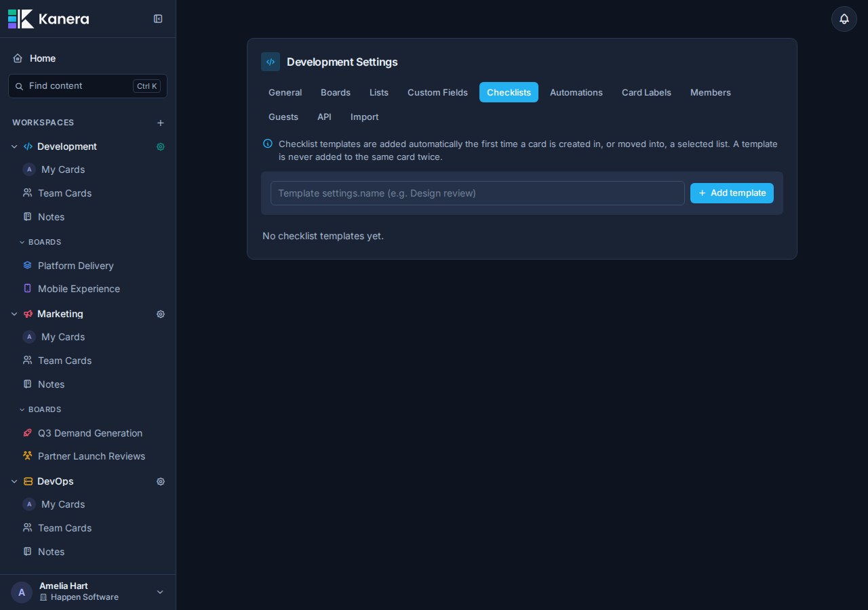
Task: Switch to the Import tab
Action: pos(365,117)
